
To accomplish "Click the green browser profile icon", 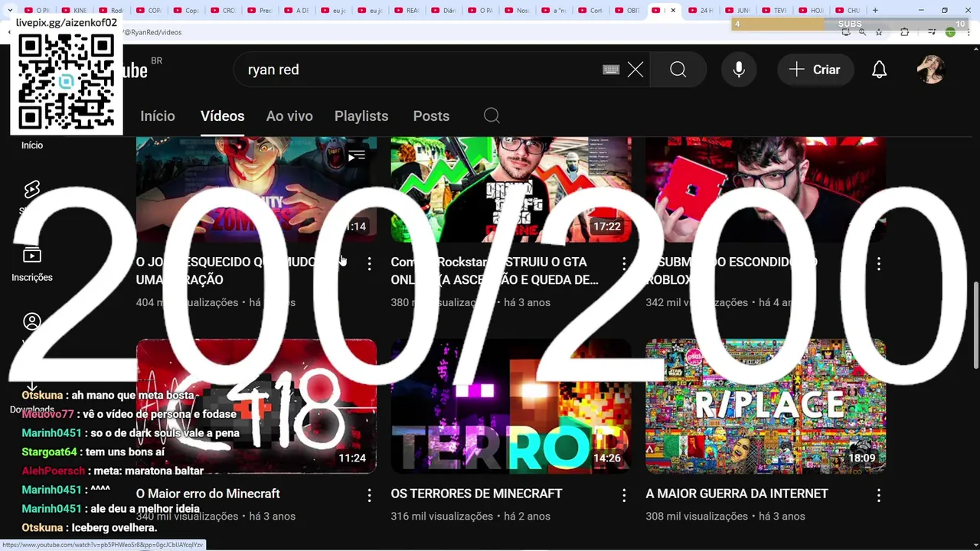I will [x=950, y=32].
